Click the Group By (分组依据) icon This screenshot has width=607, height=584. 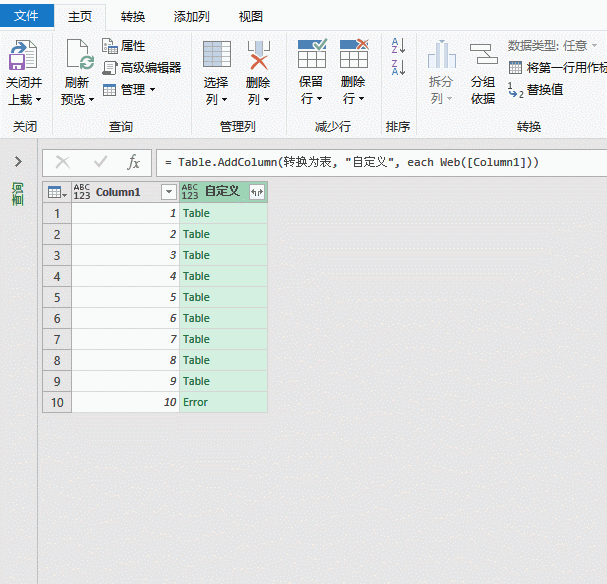click(483, 54)
